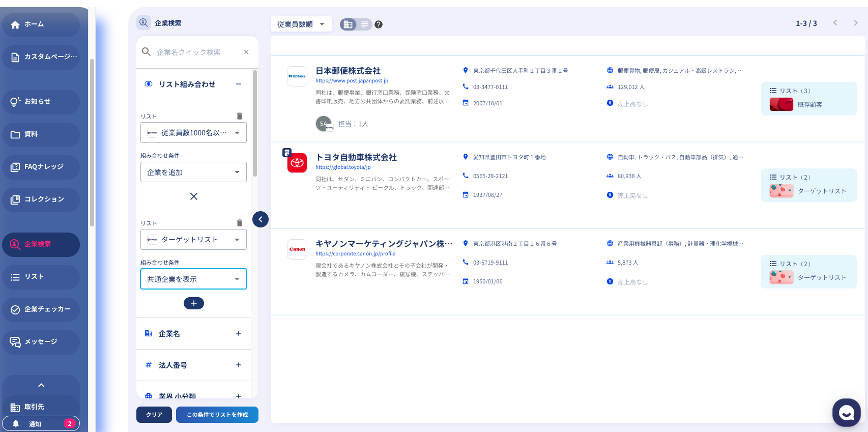
Task: Expand the 法人番号 filter section
Action: (x=193, y=365)
